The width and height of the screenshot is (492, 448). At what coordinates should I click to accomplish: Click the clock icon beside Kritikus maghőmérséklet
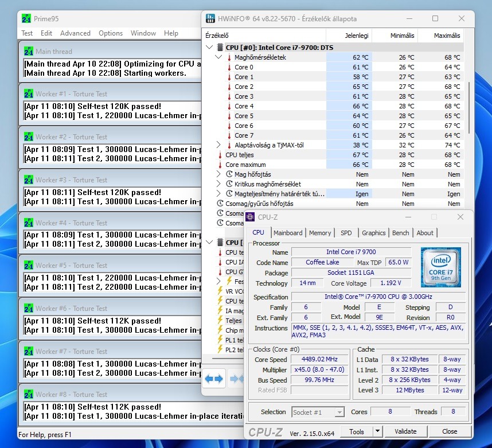click(x=229, y=184)
